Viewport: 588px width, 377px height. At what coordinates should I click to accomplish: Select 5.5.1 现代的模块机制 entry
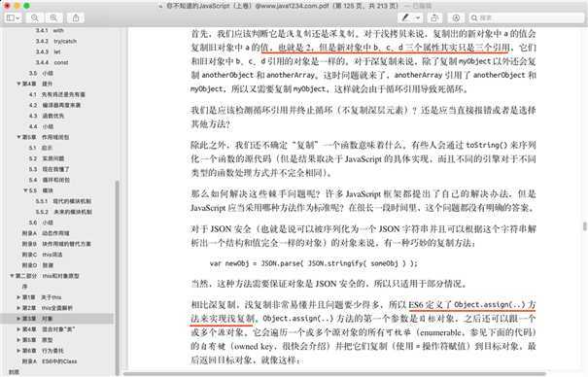pyautogui.click(x=63, y=201)
